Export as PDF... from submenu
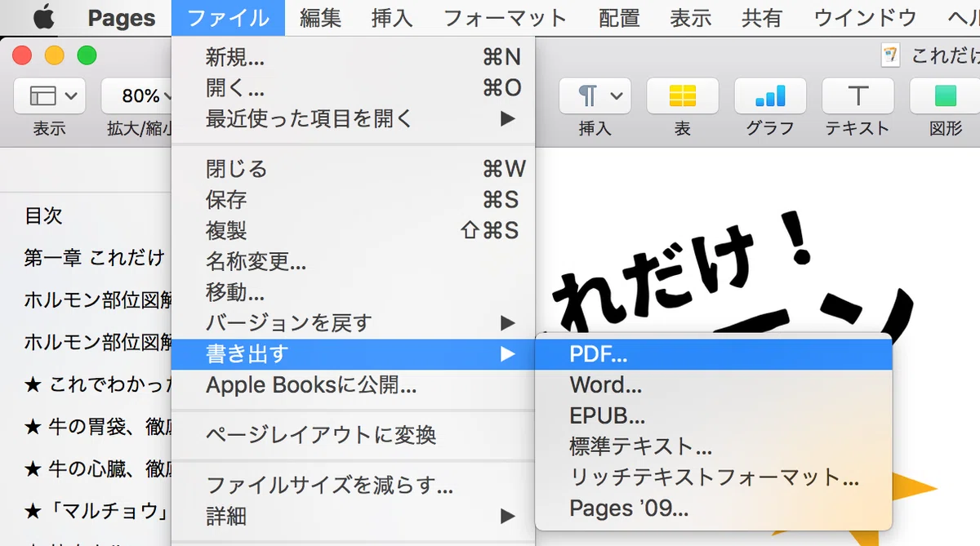This screenshot has width=980, height=546. 714,354
